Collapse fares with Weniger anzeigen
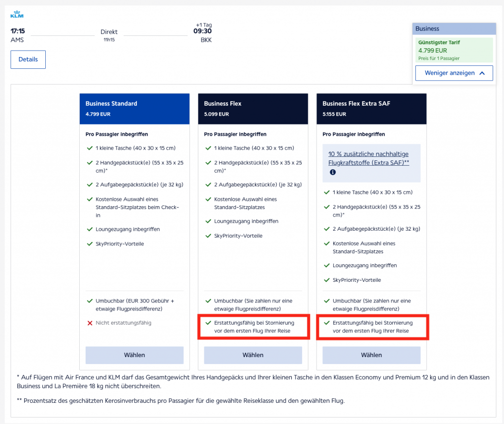Image resolution: width=504 pixels, height=424 pixels. 454,73
